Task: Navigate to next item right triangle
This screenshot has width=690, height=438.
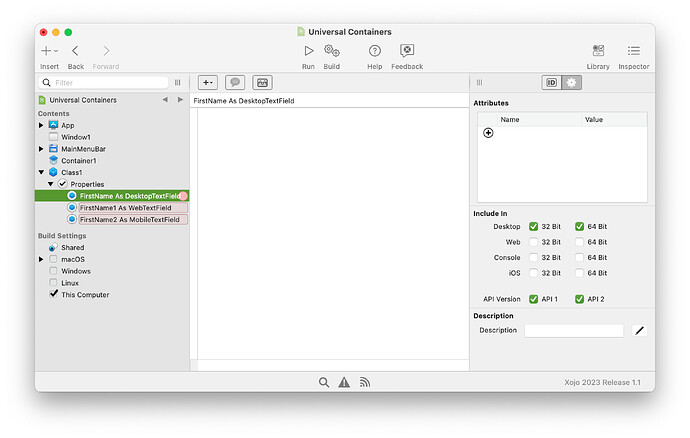Action: [x=180, y=99]
